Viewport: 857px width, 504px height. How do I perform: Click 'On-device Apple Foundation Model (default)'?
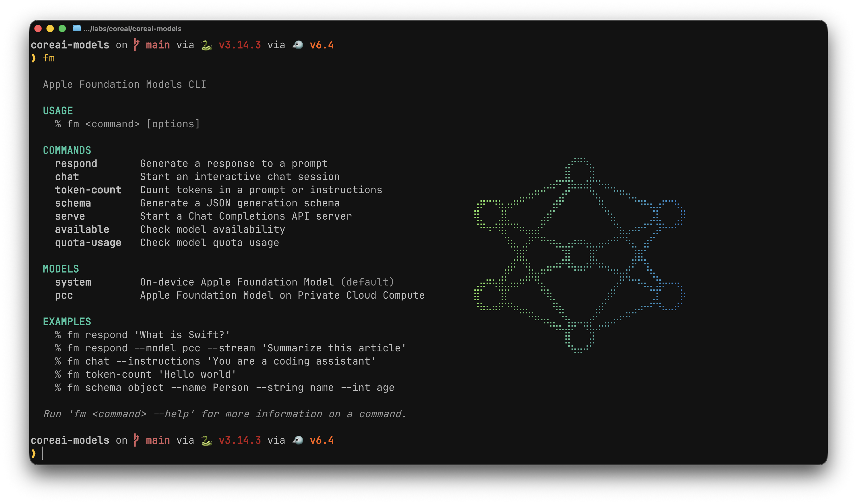point(267,282)
